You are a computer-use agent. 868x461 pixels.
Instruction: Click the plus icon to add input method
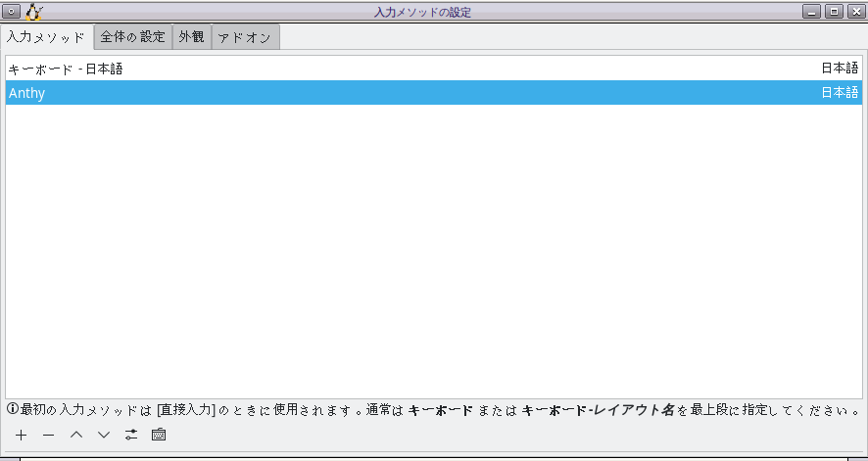coord(21,435)
